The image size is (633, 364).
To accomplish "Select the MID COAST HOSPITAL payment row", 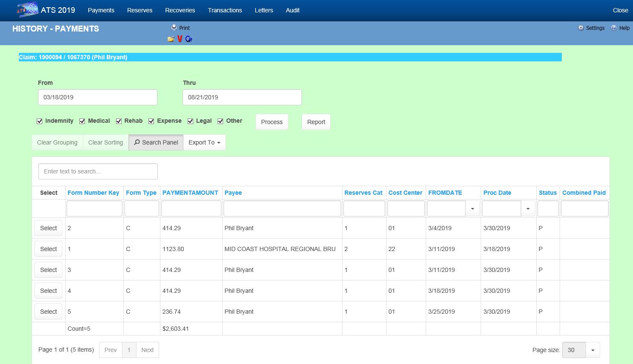I will click(49, 249).
